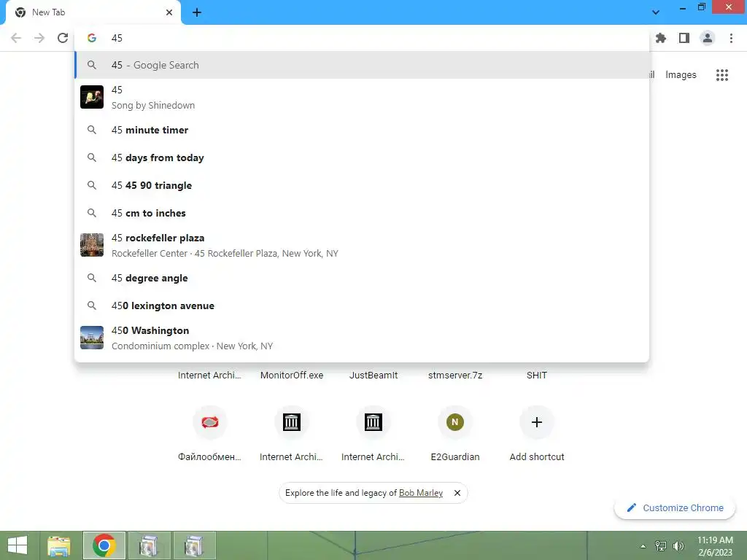This screenshot has height=560, width=747.
Task: Open the profile avatar menu
Action: 708,38
